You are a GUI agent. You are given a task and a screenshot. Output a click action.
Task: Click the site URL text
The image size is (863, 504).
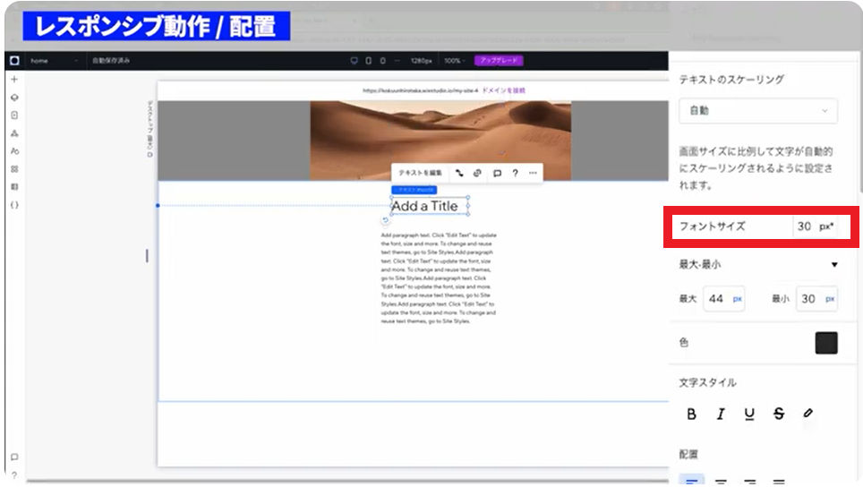tap(420, 90)
